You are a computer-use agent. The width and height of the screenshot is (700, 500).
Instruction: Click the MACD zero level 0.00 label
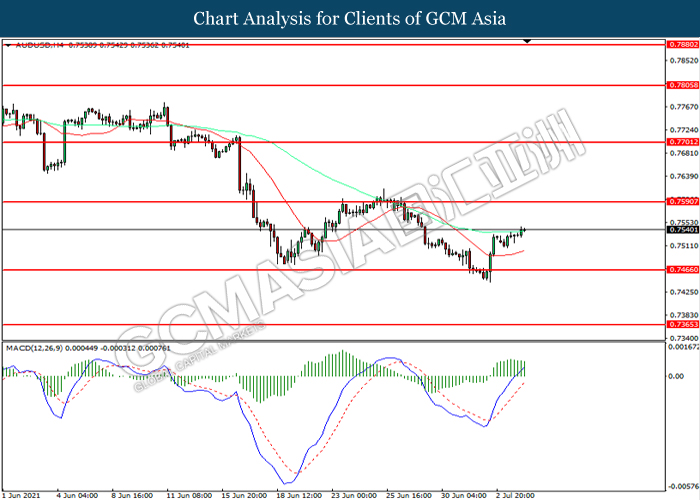(x=676, y=376)
